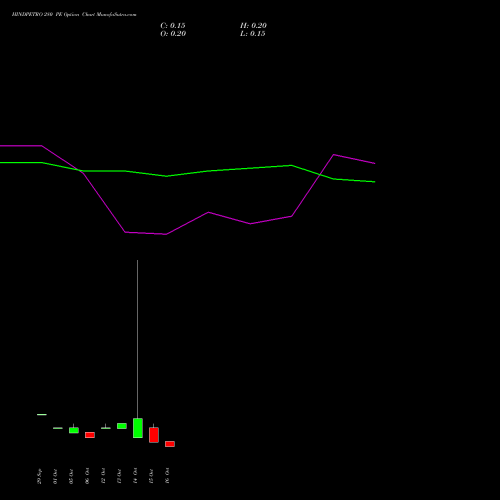This screenshot has width=500, height=500.
Task: Click the 15 Oct date label
Action: [x=151, y=476]
